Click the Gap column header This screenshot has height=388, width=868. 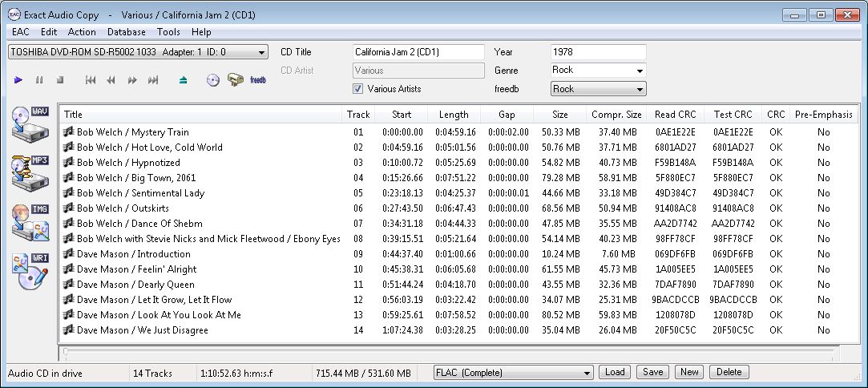[507, 115]
